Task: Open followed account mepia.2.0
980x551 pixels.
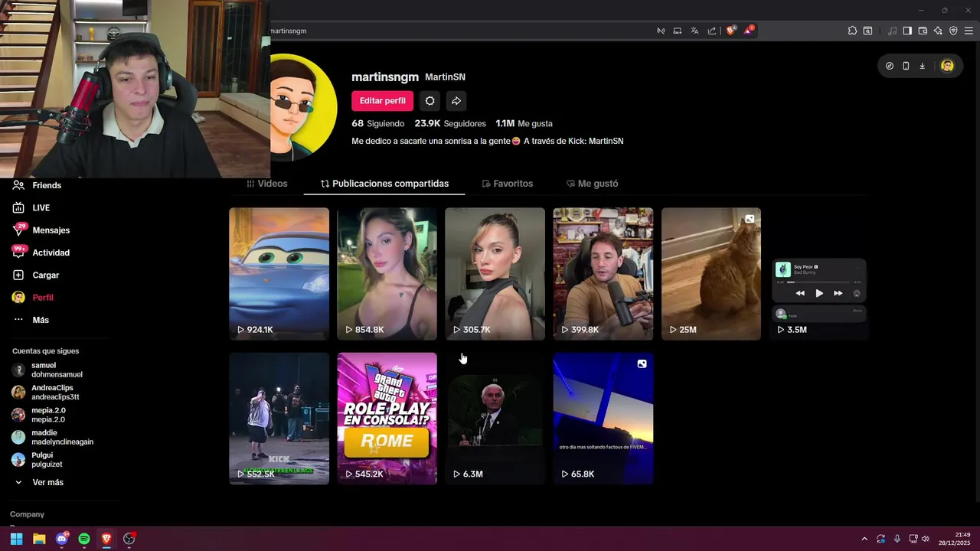Action: pos(40,415)
